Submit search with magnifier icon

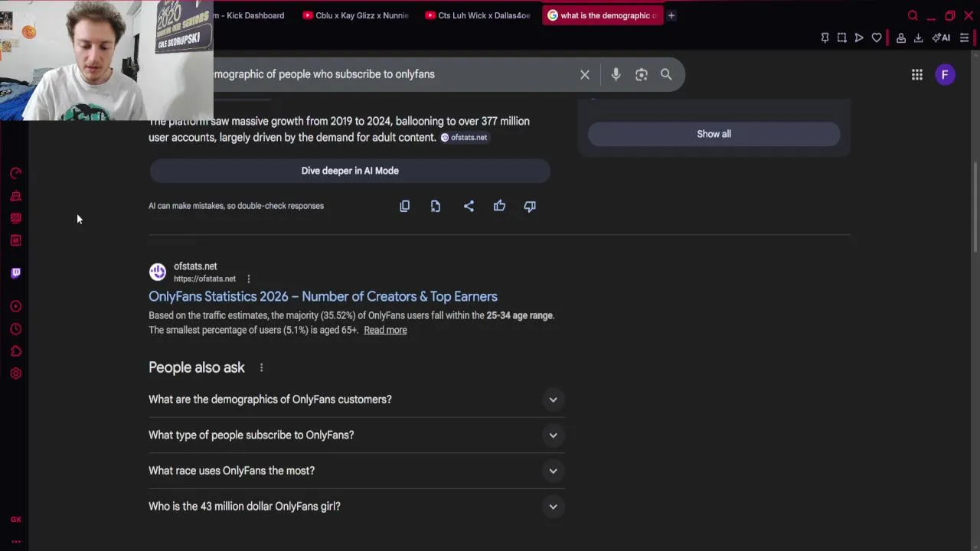point(666,74)
